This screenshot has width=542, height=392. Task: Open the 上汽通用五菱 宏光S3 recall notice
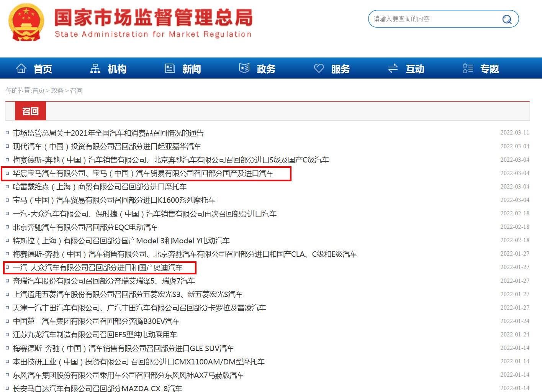(128, 294)
